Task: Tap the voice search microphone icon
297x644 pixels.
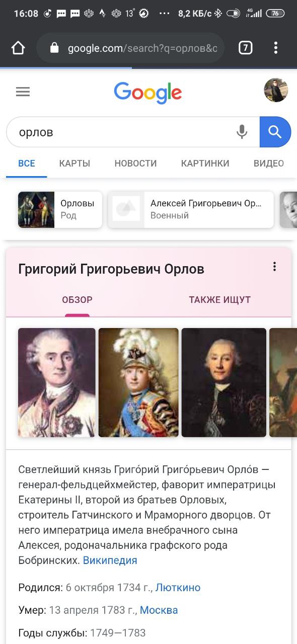Action: click(x=242, y=132)
